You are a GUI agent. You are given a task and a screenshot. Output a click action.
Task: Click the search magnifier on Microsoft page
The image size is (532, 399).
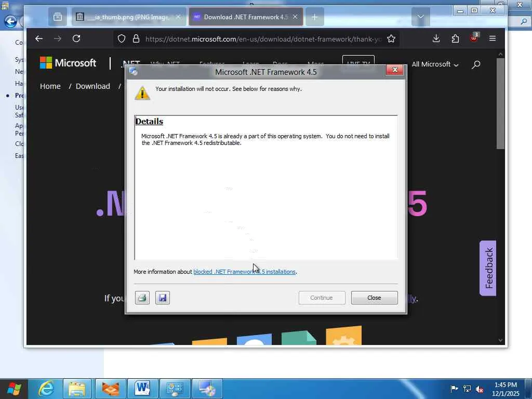tap(476, 64)
